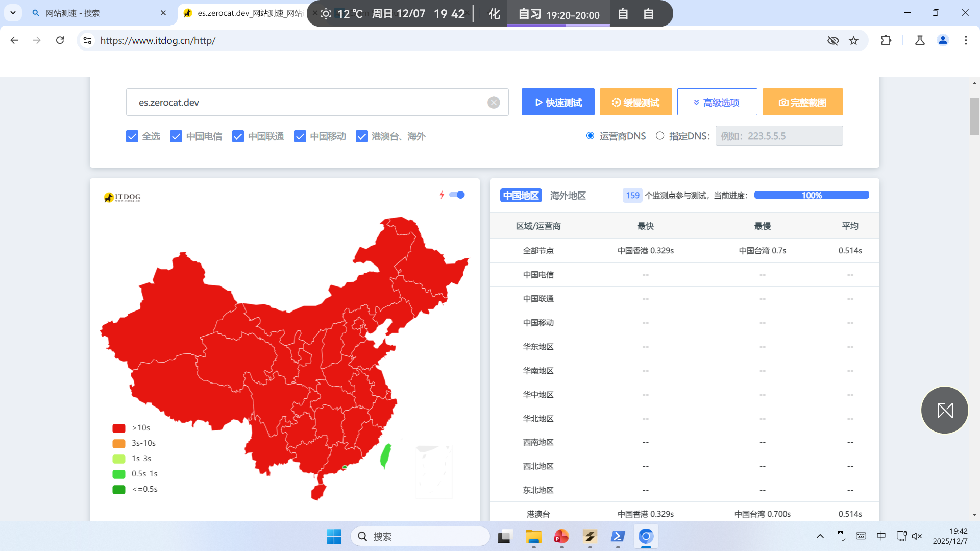
Task: Click the round floating dark button at right
Action: pos(944,410)
